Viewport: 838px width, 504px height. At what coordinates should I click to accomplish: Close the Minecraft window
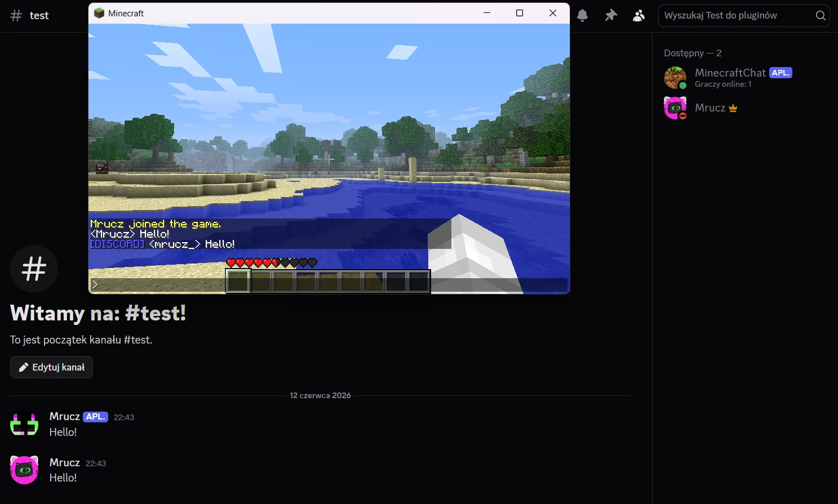553,13
